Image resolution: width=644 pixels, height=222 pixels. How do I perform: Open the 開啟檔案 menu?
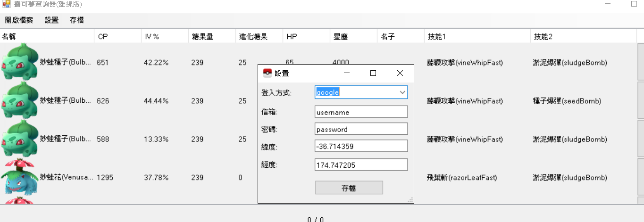coord(19,20)
